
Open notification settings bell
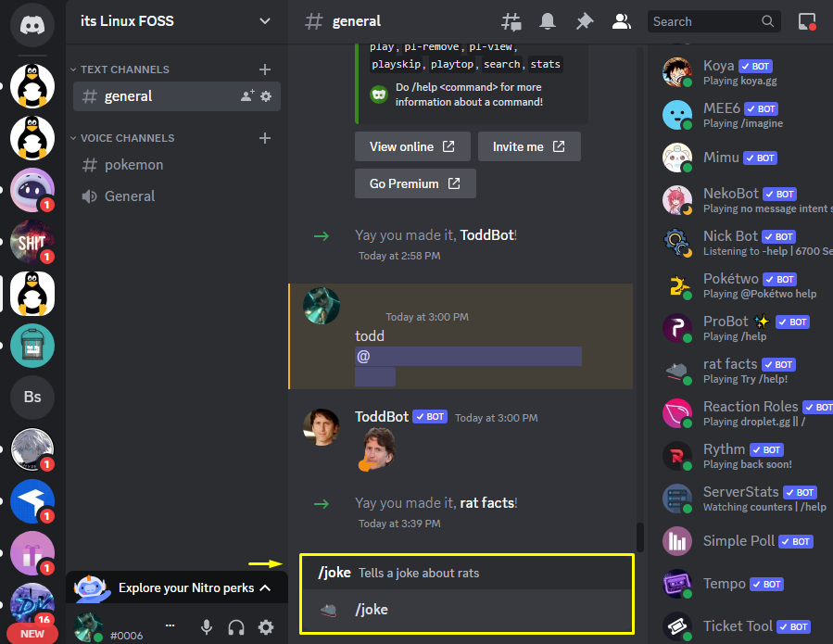(548, 22)
